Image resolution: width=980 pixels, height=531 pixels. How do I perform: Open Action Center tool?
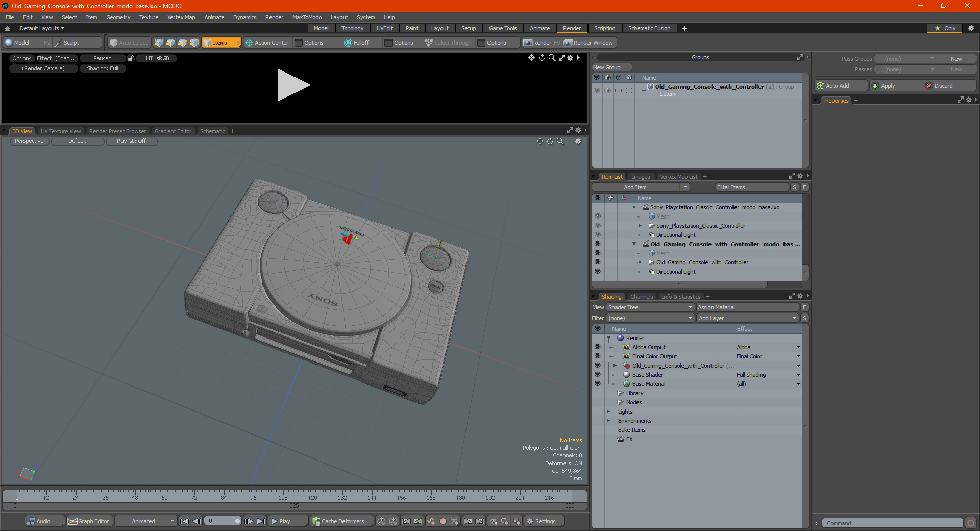coord(266,43)
